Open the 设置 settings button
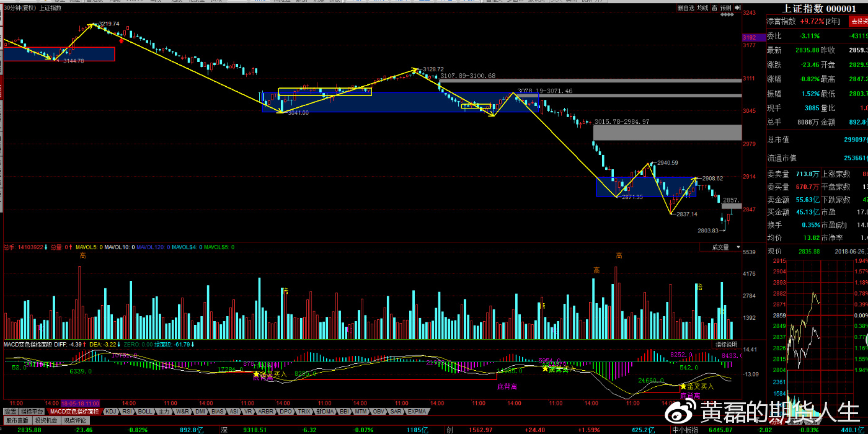Viewport: 868px width, 434px height. coord(11,411)
